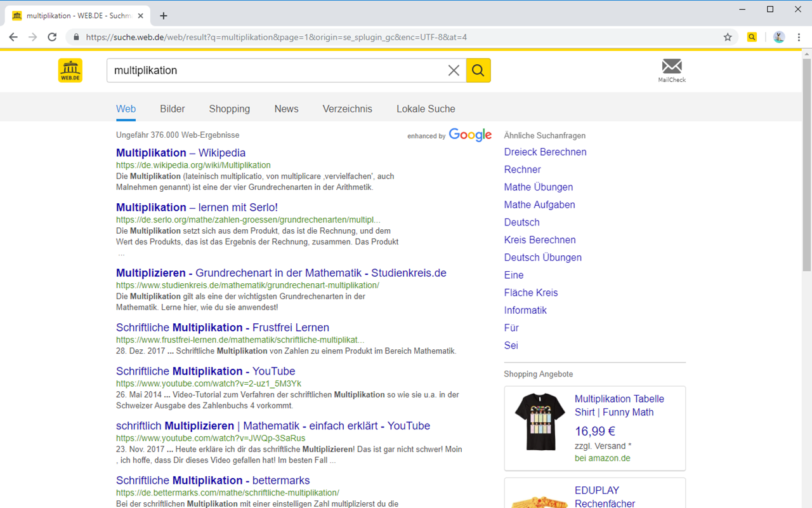Switch to the Web tab
This screenshot has width=812, height=508.
click(x=126, y=109)
